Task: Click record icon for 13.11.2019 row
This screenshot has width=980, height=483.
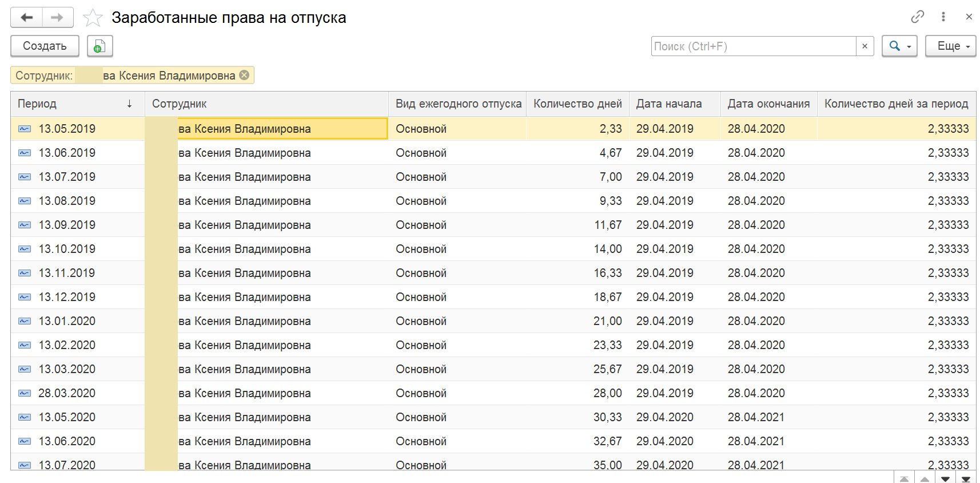Action: pos(25,273)
